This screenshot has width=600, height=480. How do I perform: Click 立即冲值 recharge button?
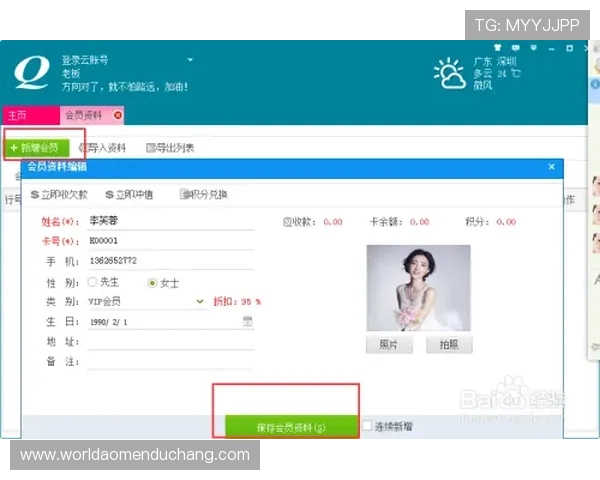(x=129, y=195)
